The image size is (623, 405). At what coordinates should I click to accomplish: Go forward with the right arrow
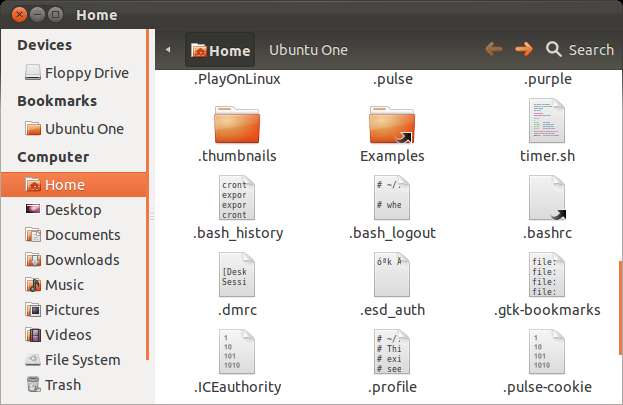pyautogui.click(x=523, y=49)
